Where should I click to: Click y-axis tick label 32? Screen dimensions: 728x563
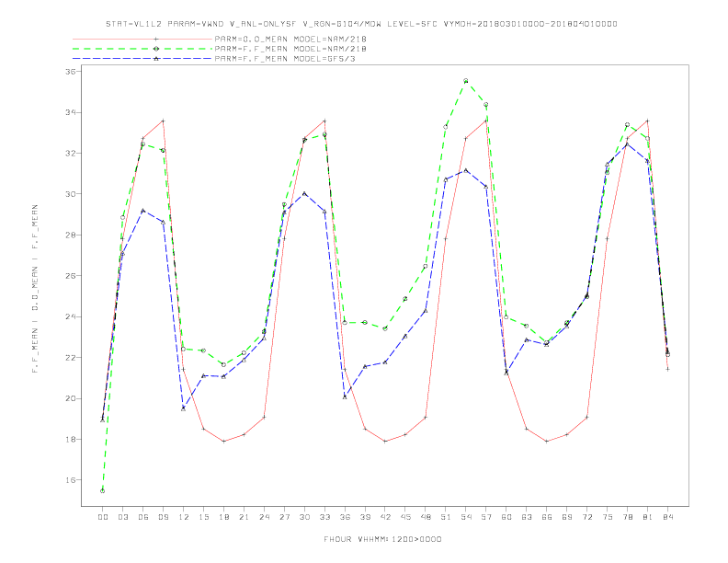70,154
